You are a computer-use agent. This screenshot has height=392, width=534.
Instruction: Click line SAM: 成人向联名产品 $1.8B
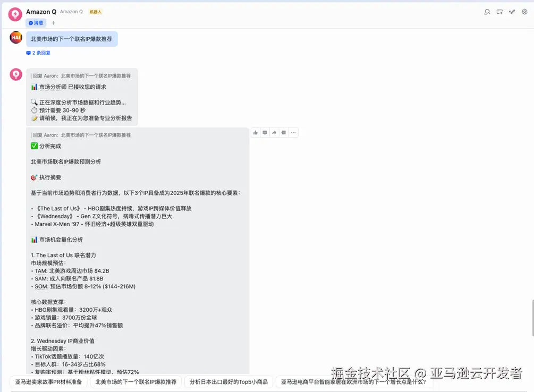coord(67,278)
